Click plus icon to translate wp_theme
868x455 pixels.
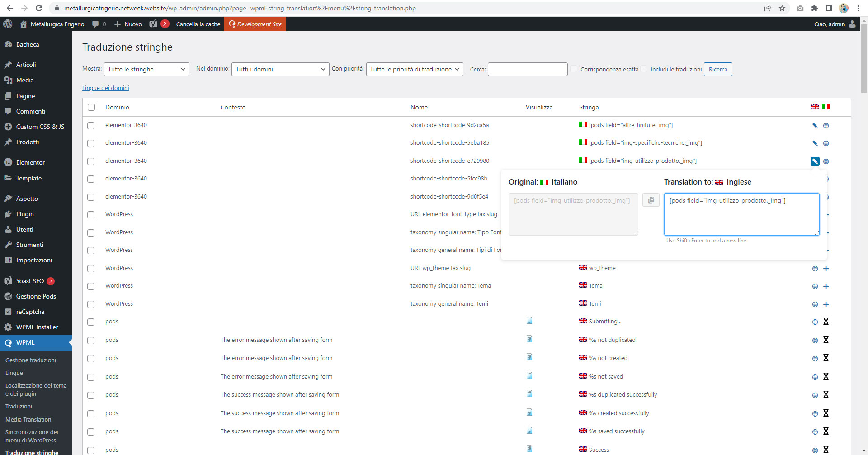[x=826, y=269]
